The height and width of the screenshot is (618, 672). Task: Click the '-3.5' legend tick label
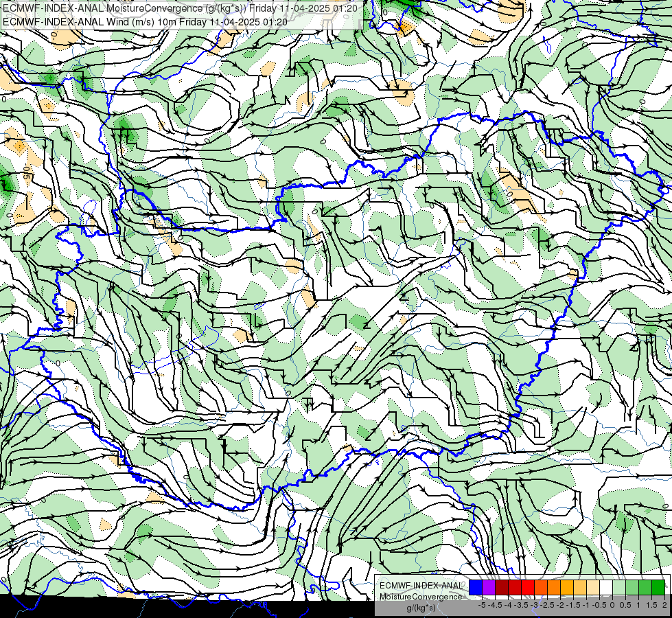pyautogui.click(x=520, y=605)
